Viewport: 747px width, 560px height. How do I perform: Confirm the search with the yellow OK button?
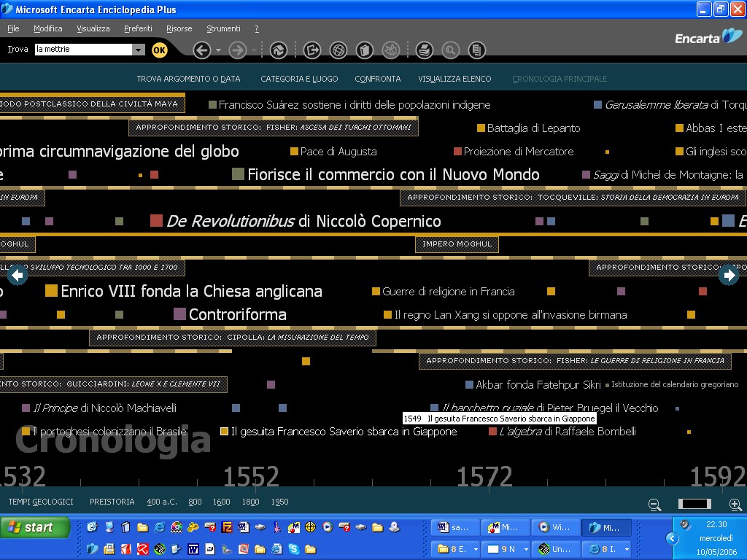pyautogui.click(x=160, y=50)
